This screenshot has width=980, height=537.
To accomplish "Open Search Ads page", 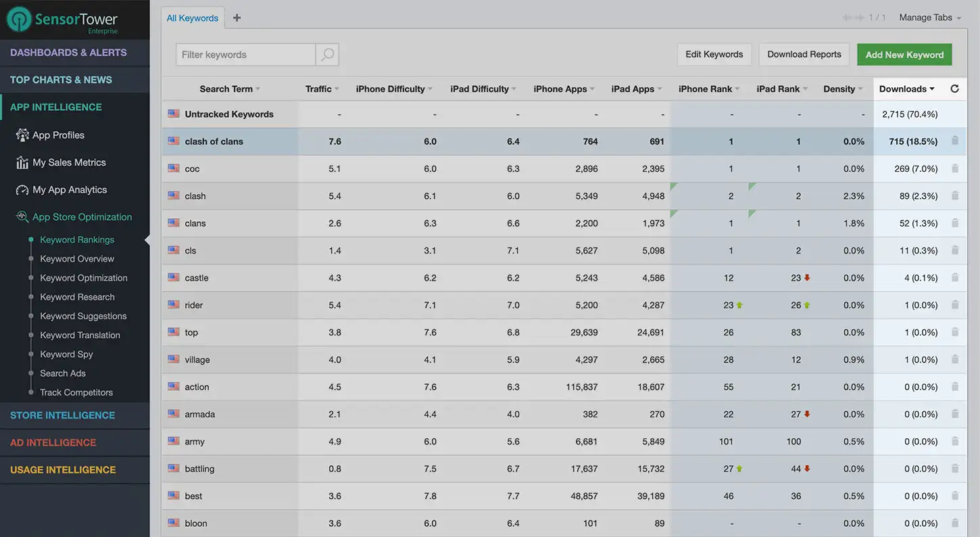I will coord(63,373).
